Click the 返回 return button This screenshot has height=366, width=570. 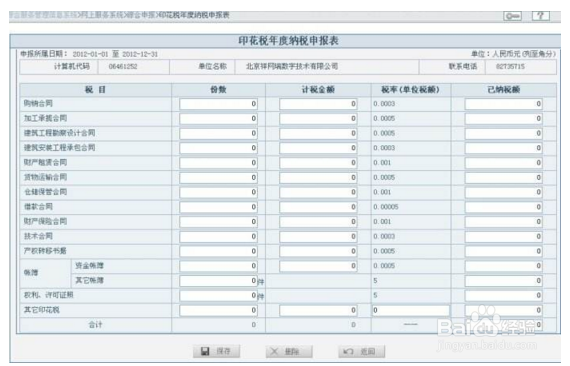362,351
